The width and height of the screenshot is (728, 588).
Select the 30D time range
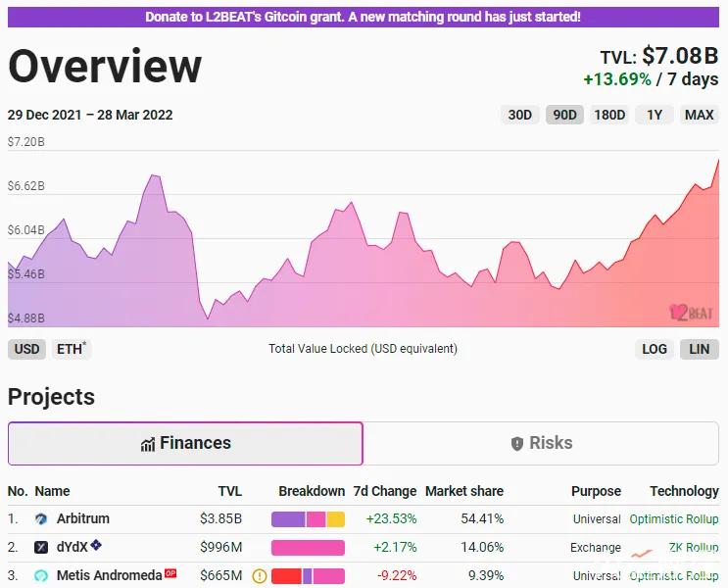pos(519,115)
